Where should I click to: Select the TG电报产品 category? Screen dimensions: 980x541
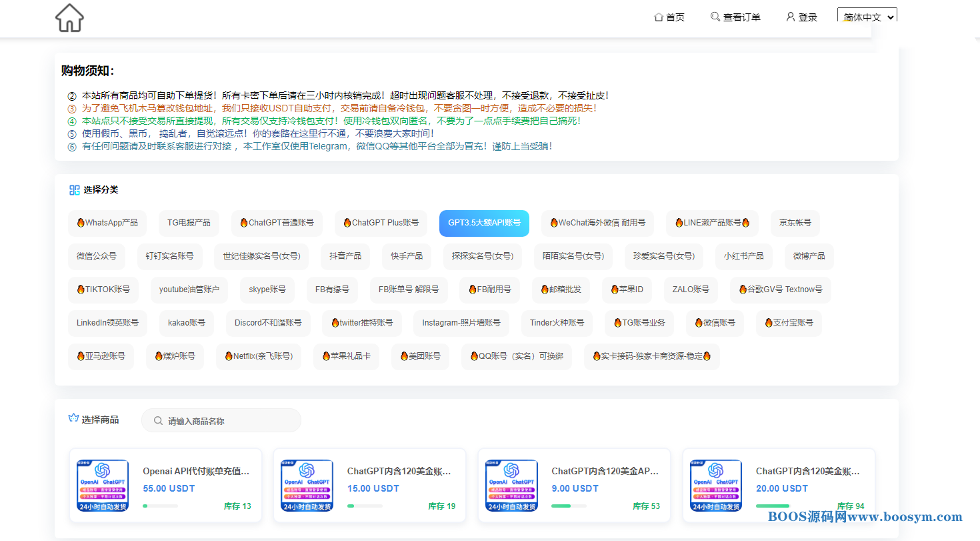pos(189,223)
